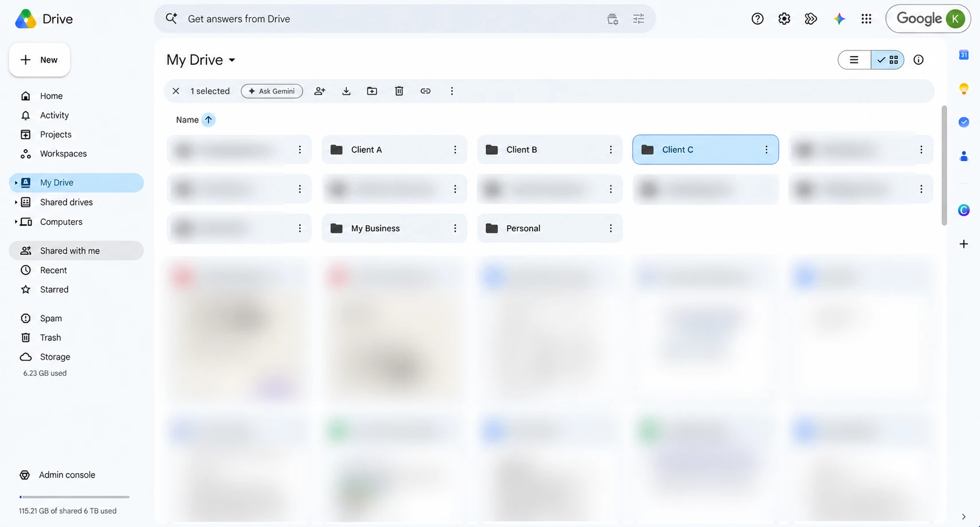The height and width of the screenshot is (527, 980).
Task: Open the Storage page
Action: point(76,357)
